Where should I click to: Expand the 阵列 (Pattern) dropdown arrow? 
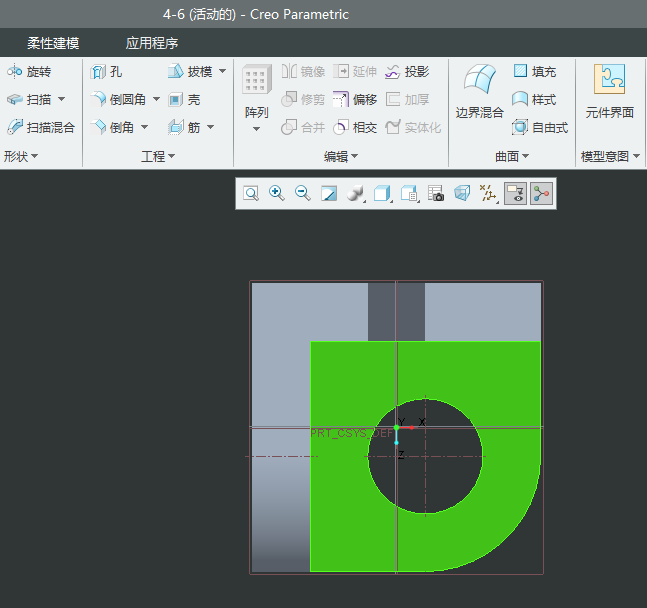pos(257,129)
